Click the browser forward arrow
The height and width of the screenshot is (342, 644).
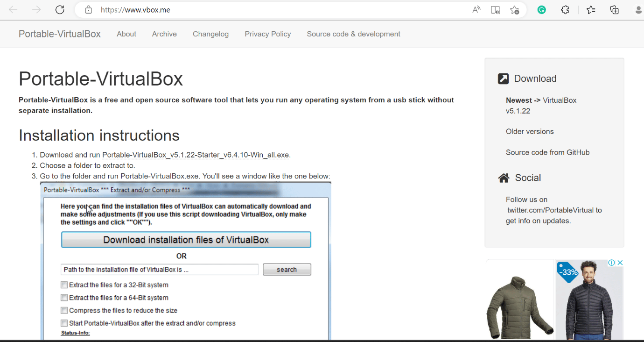(36, 10)
